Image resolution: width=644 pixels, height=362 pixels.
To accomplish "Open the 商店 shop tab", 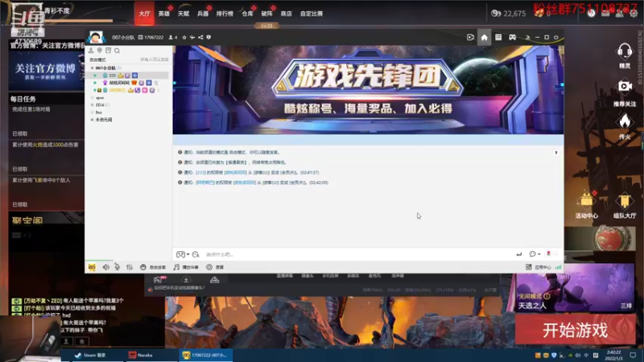I will point(287,14).
